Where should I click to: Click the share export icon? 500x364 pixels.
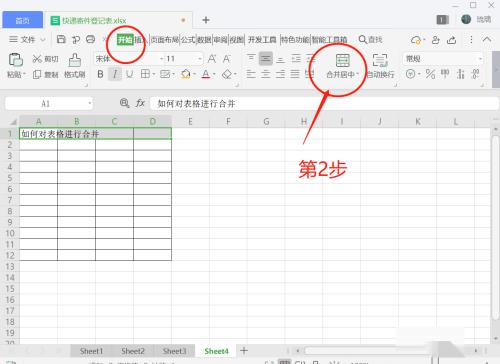point(451,40)
